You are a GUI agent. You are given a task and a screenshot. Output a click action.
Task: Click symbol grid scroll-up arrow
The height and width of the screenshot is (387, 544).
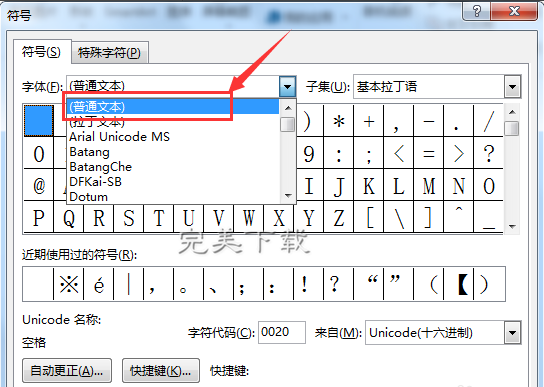[x=512, y=112]
